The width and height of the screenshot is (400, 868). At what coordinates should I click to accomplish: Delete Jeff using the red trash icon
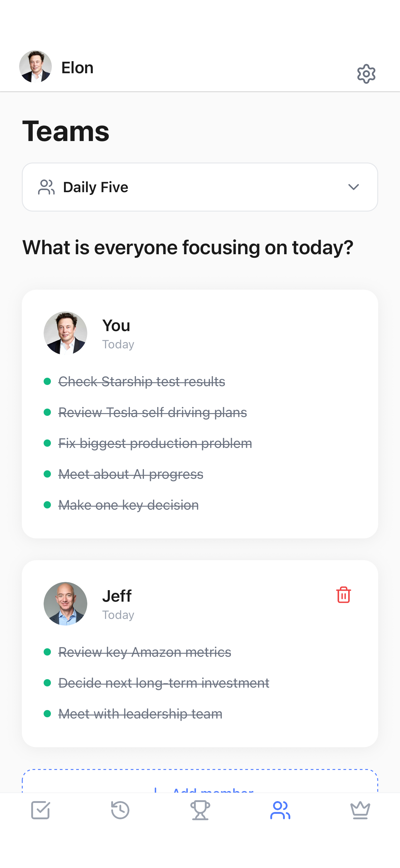pos(343,595)
